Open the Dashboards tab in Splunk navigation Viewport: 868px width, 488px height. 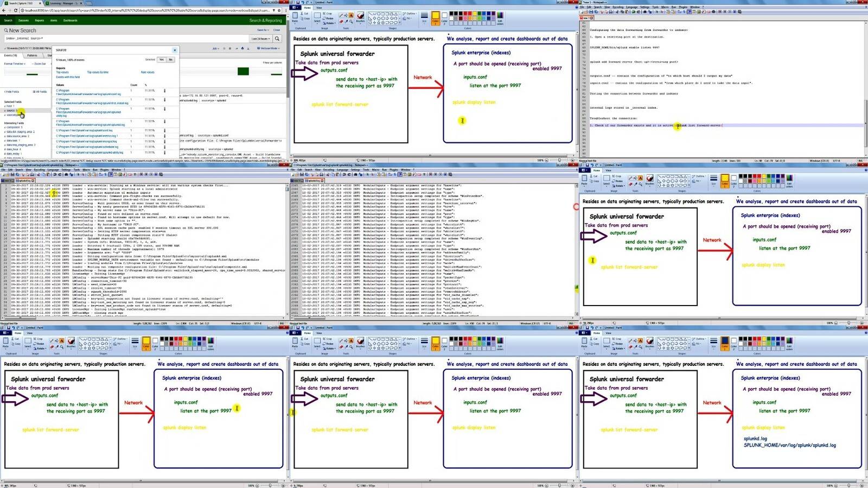tap(71, 21)
